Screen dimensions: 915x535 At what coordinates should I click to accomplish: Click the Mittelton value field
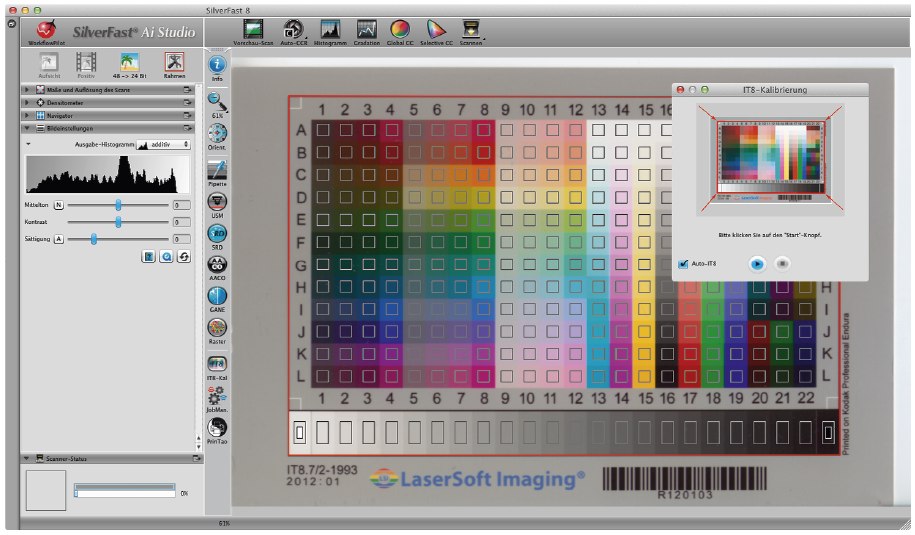point(181,205)
